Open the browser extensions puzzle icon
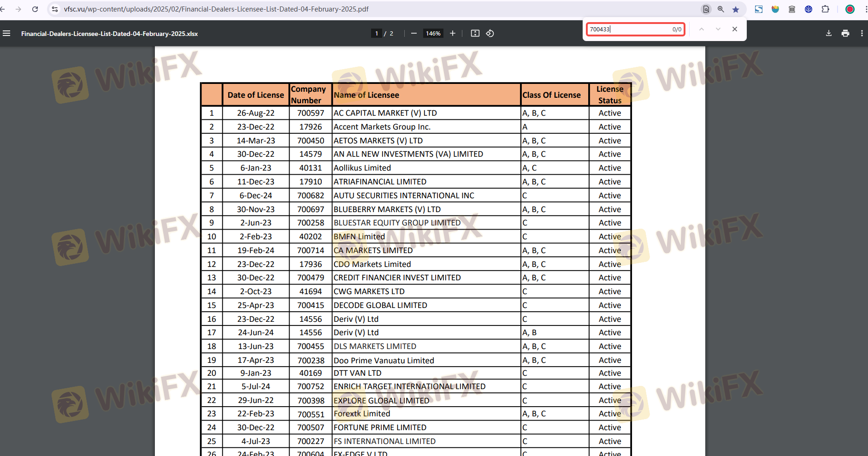This screenshot has width=868, height=456. point(825,9)
